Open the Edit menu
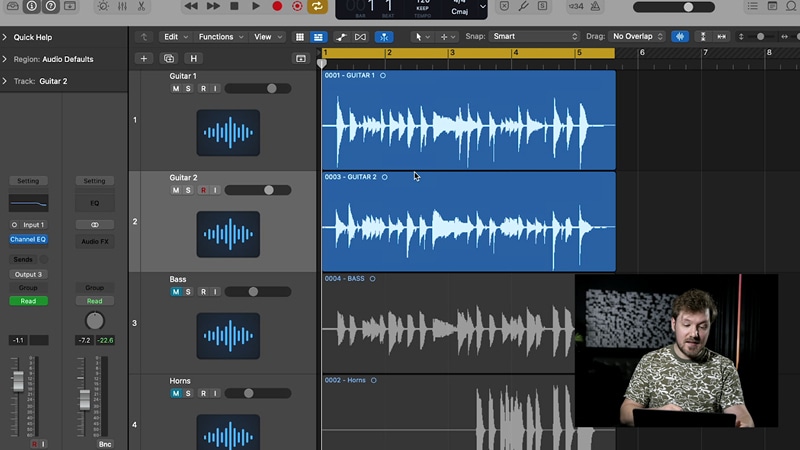This screenshot has height=450, width=800. click(175, 37)
